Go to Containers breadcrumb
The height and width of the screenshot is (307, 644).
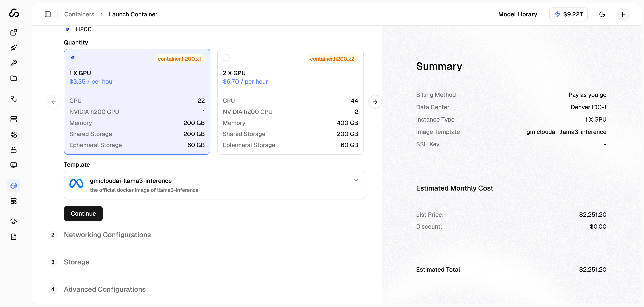click(x=79, y=14)
